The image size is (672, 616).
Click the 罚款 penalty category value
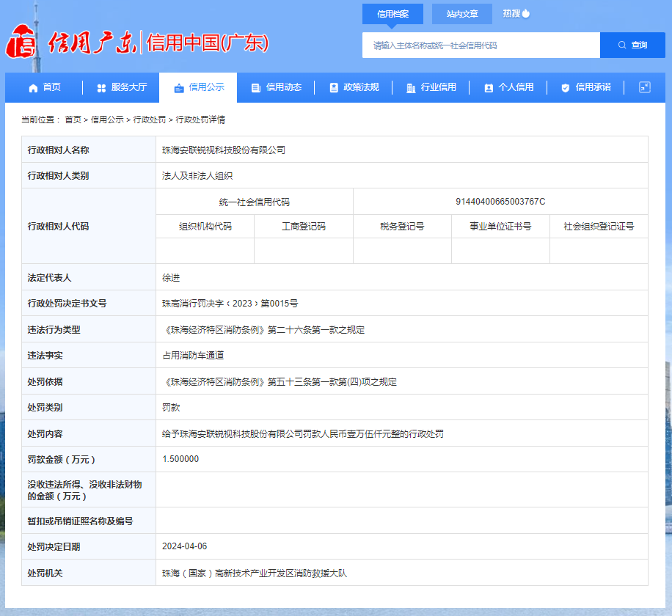[x=171, y=408]
